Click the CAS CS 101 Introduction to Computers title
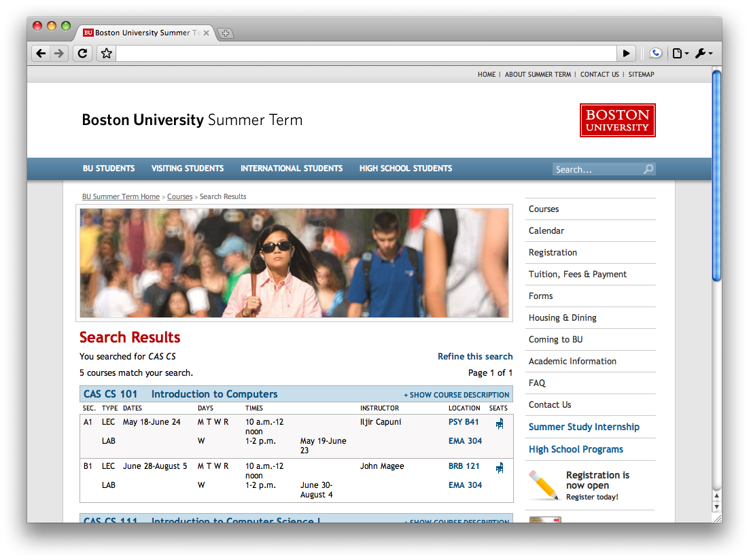Screen dimensions: 749x560 coord(181,393)
